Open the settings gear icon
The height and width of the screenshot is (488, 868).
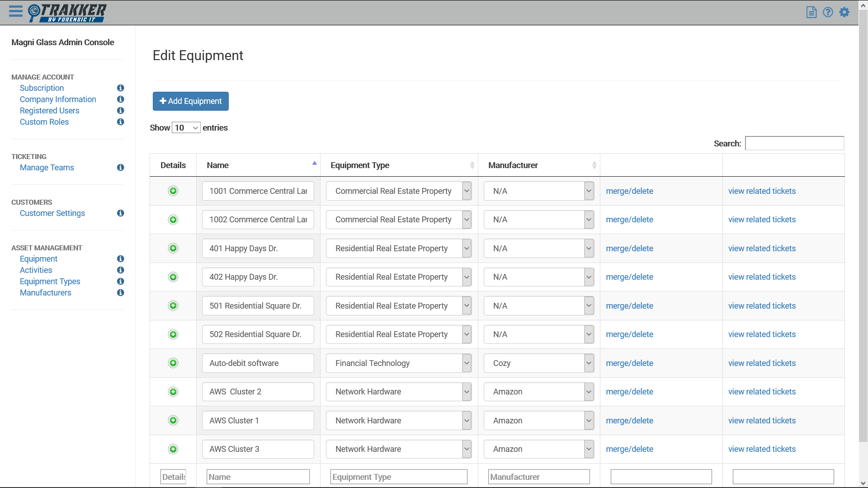pos(844,12)
